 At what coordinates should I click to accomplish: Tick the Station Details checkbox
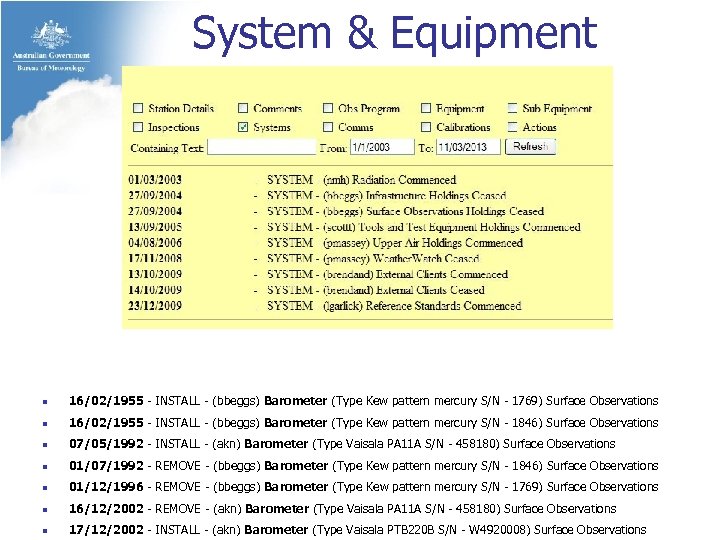coord(138,108)
